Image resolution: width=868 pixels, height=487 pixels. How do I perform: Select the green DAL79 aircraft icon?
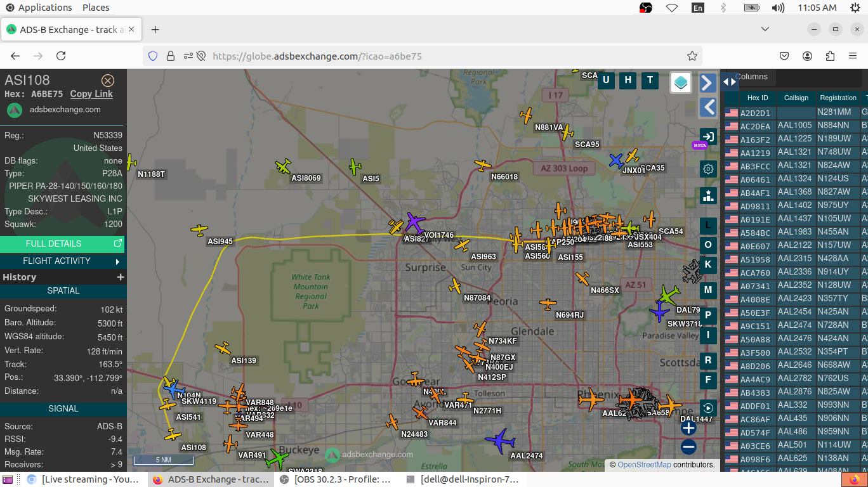pos(669,295)
